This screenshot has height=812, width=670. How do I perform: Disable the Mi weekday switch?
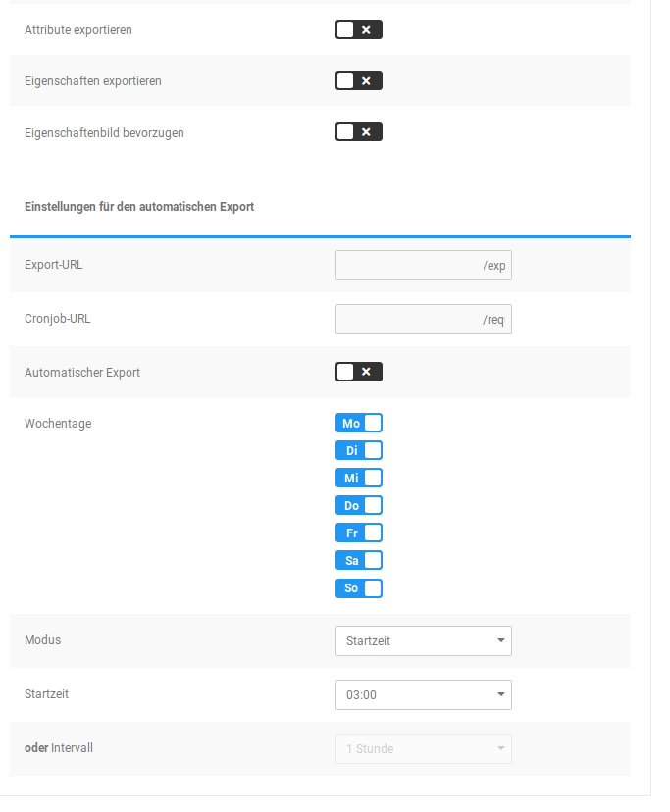[358, 479]
